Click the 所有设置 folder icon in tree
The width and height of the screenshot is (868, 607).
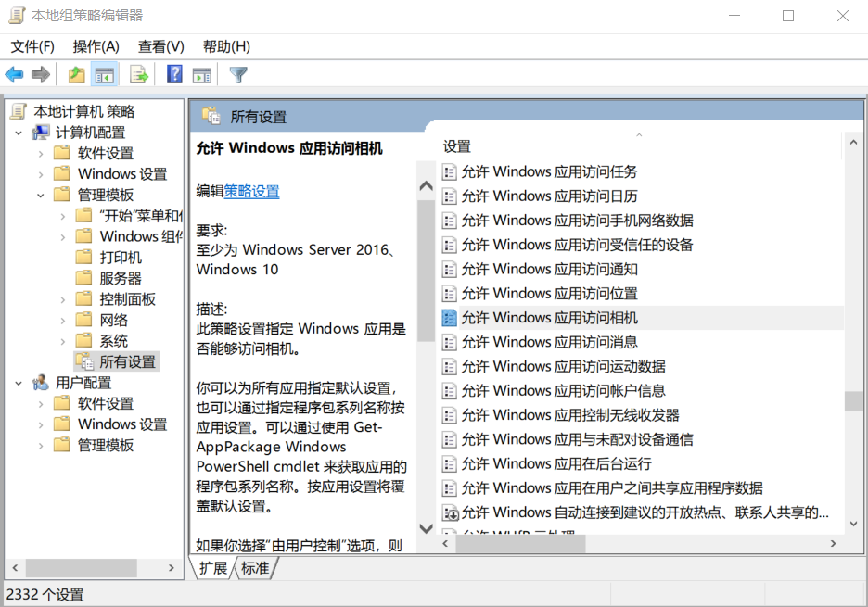[84, 361]
